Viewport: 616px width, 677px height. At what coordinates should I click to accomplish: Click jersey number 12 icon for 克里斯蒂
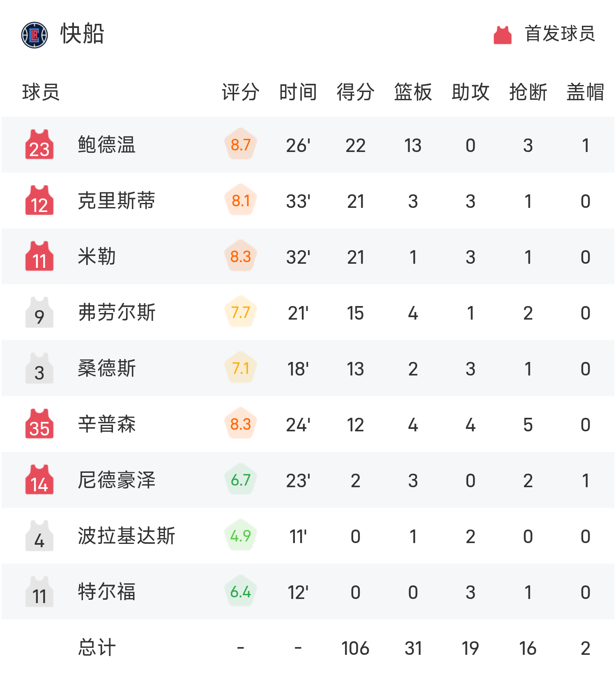click(x=39, y=200)
